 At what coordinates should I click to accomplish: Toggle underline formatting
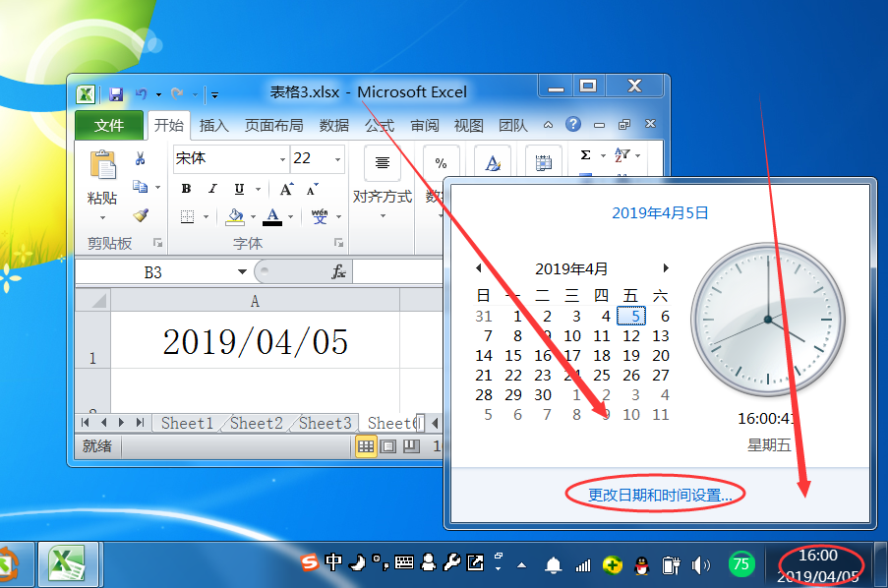click(239, 189)
